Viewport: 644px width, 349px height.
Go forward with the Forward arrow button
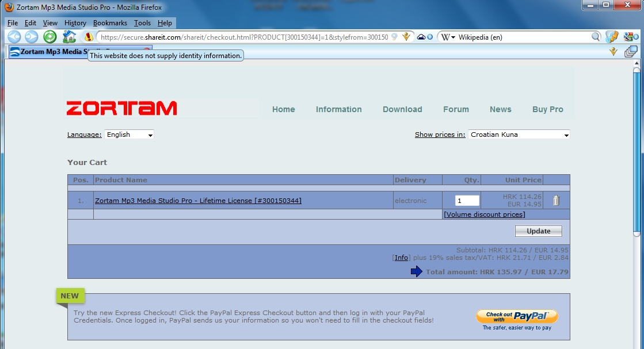click(x=32, y=37)
